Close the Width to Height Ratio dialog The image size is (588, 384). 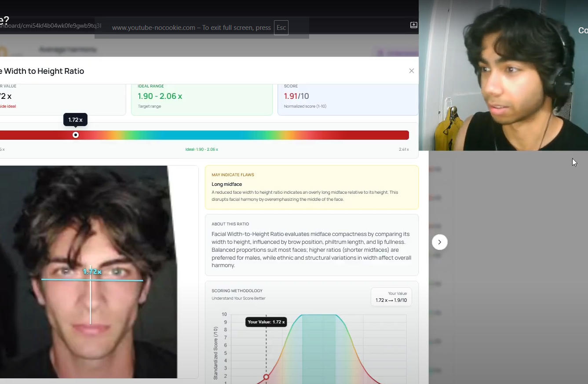coord(411,71)
